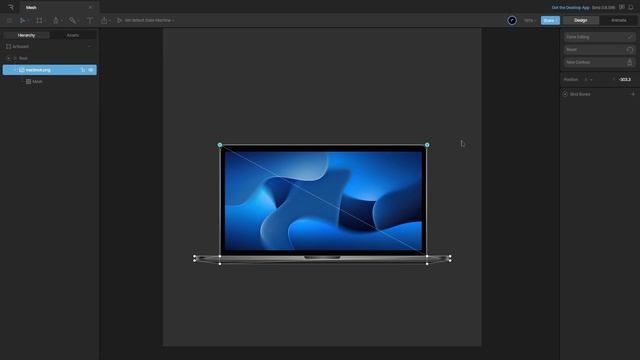
Task: Open Pen tool options dropdown arrow
Action: (62, 21)
